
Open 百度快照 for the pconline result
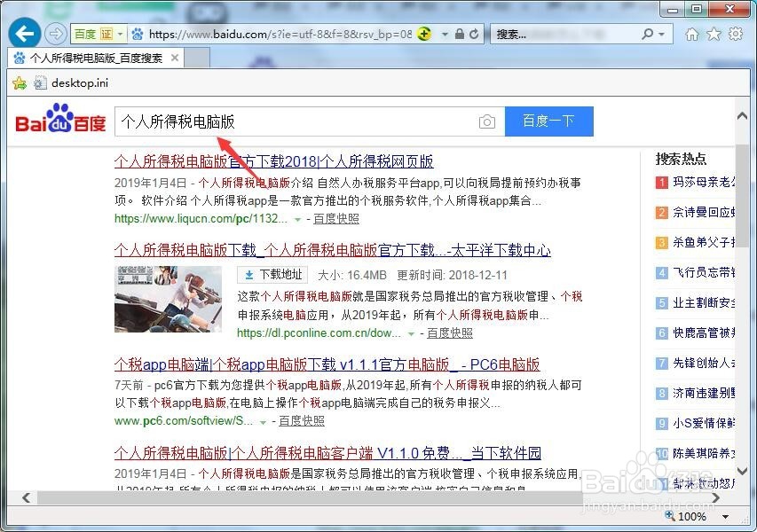449,332
